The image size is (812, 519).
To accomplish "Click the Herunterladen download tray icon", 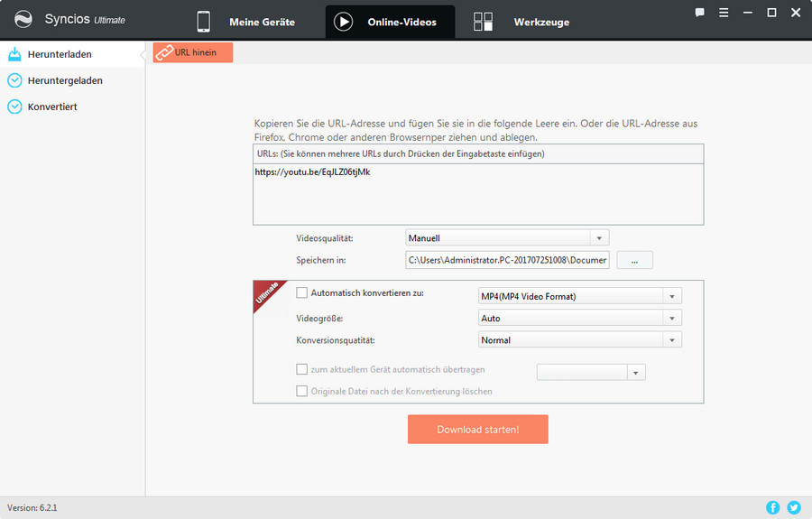I will [x=14, y=54].
